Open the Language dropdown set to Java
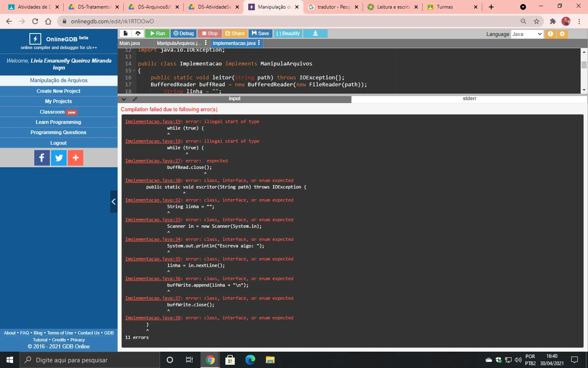Screen dimensions: 588x368 tap(527, 34)
